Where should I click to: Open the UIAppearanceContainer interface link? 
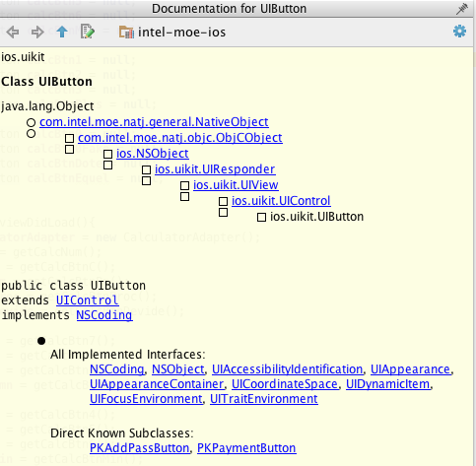(x=157, y=384)
